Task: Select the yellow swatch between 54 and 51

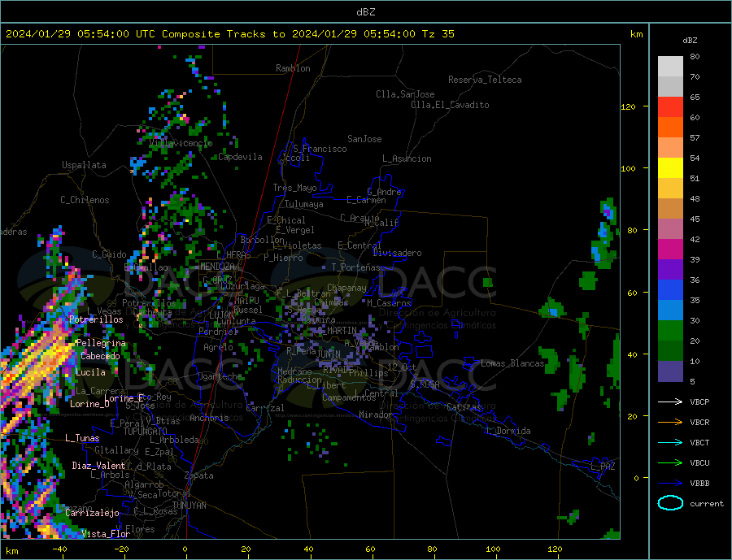Action: tap(670, 168)
